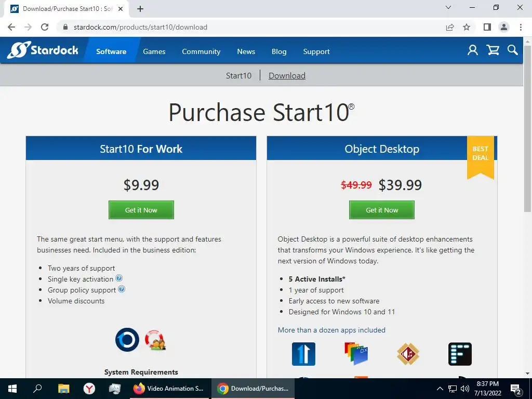The width and height of the screenshot is (532, 399).
Task: Click the Stardock logo
Action: point(43,50)
